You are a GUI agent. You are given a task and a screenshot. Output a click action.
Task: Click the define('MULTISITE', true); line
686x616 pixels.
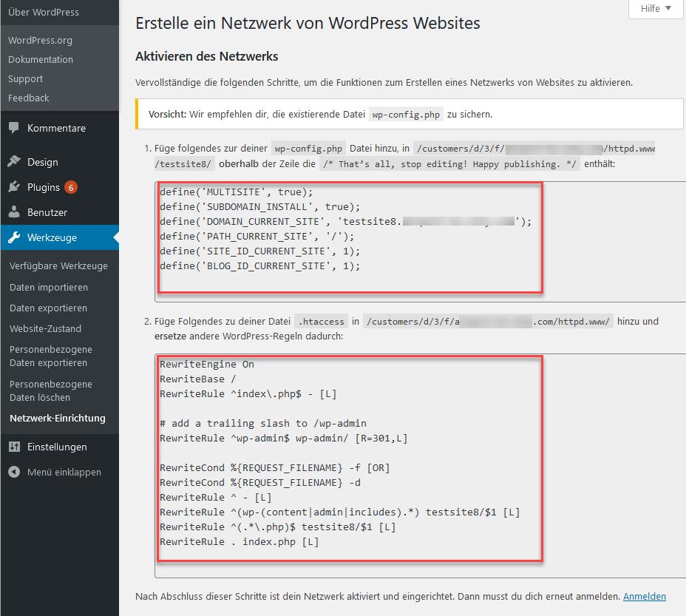coord(237,192)
